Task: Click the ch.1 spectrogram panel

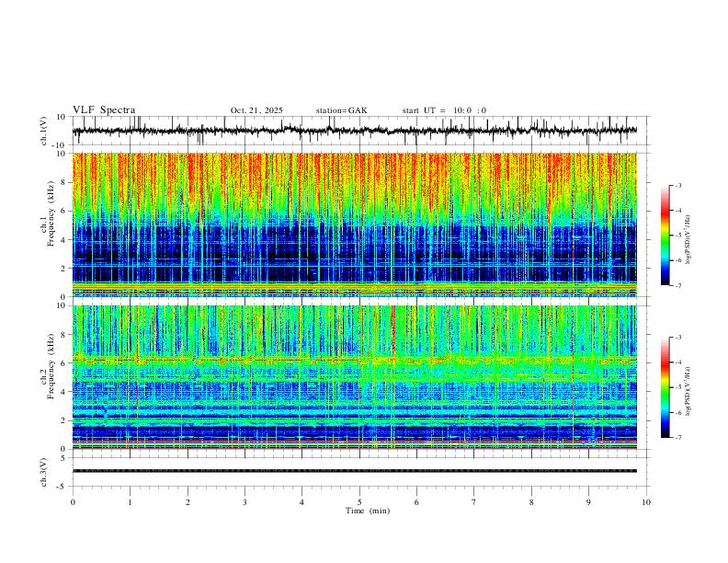Action: coord(355,224)
